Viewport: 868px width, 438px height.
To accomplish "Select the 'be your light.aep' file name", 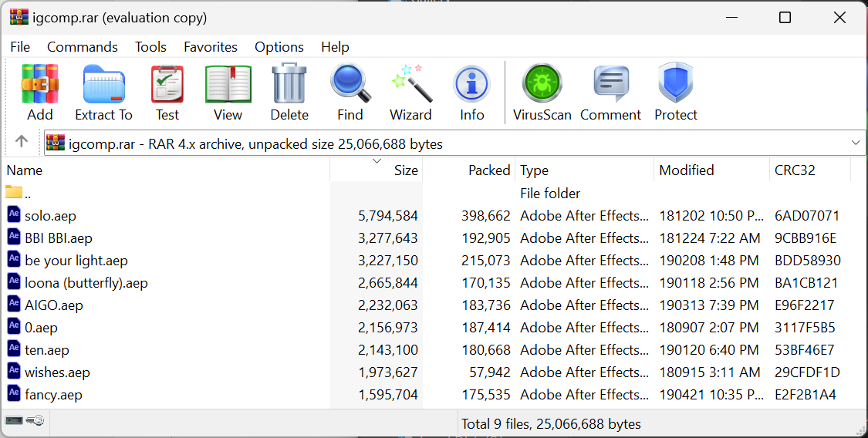I will (x=76, y=261).
